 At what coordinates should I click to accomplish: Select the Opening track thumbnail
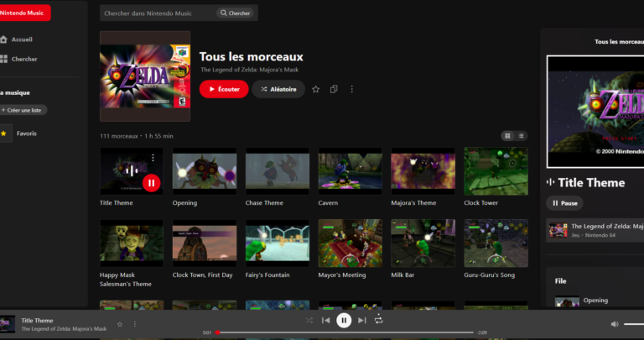[x=205, y=171]
